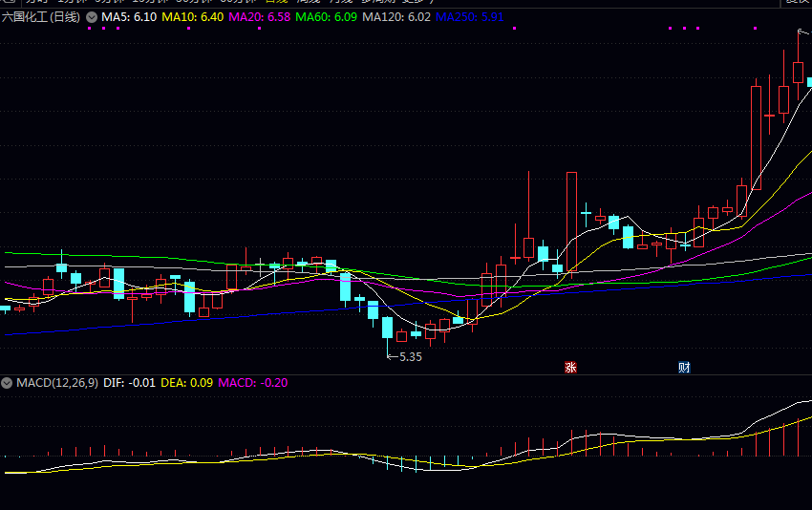Expand the MACD(12,26,9) indicator menu
Image resolution: width=812 pixels, height=510 pixels.
click(x=7, y=383)
